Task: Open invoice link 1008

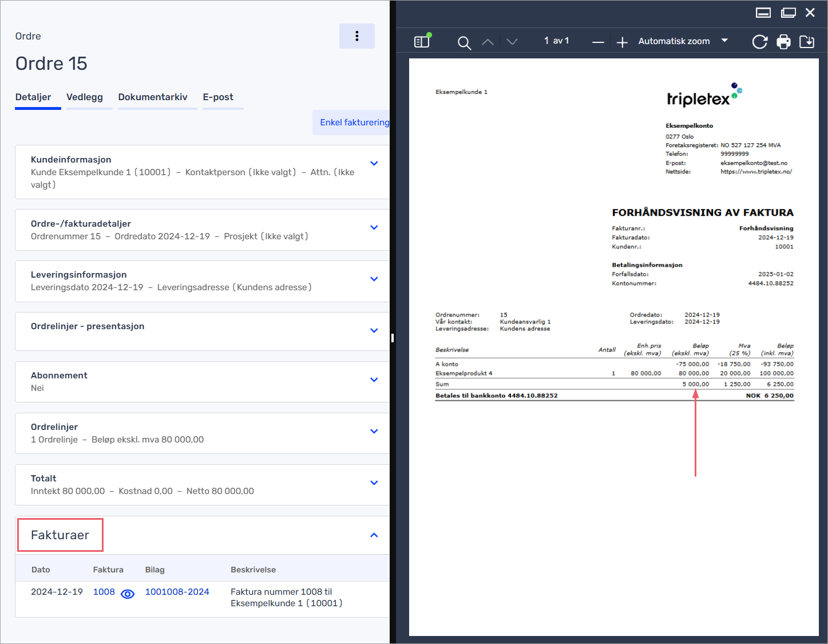Action: pyautogui.click(x=104, y=592)
